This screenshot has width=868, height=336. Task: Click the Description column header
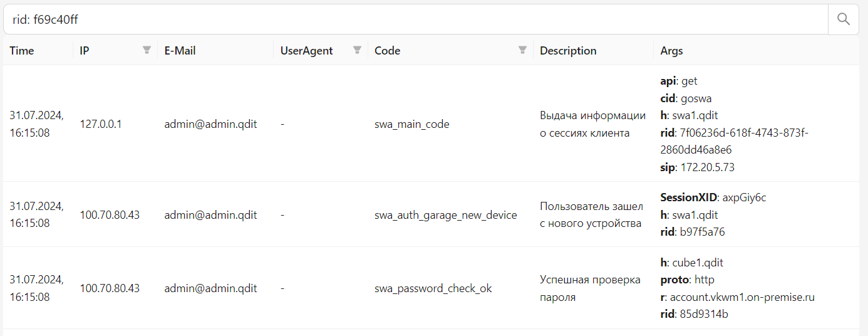(568, 51)
